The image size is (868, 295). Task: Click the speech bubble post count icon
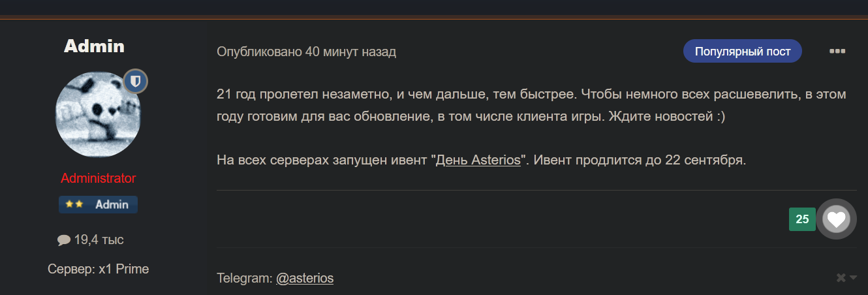(64, 240)
